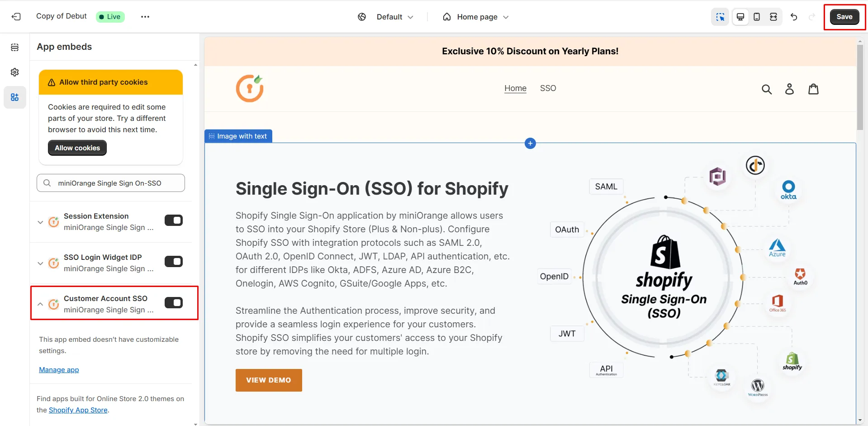Click the Azure logo in SSO diagram
The width and height of the screenshot is (868, 426).
777,248
